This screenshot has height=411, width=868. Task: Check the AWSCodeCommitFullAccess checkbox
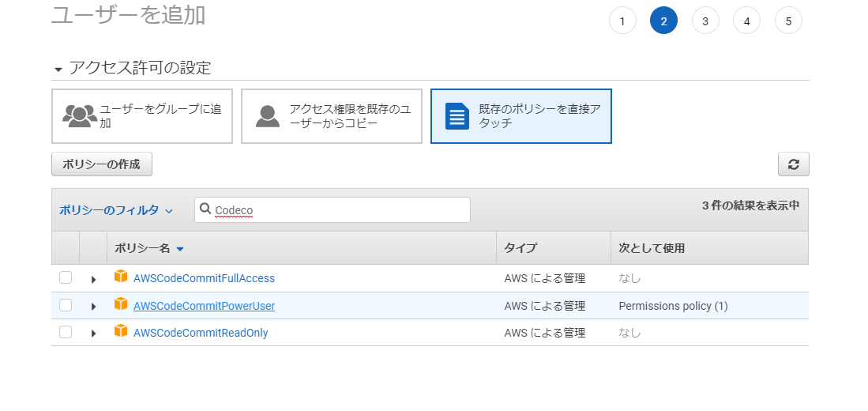click(66, 277)
